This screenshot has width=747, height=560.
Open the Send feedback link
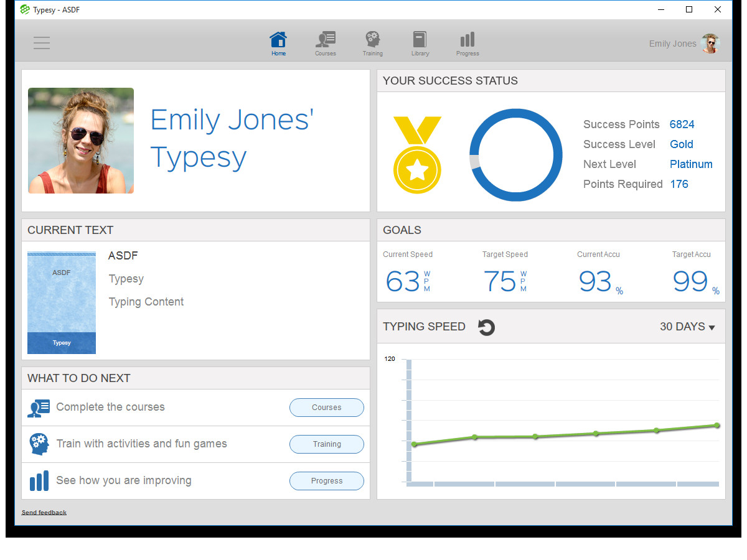[x=44, y=513]
